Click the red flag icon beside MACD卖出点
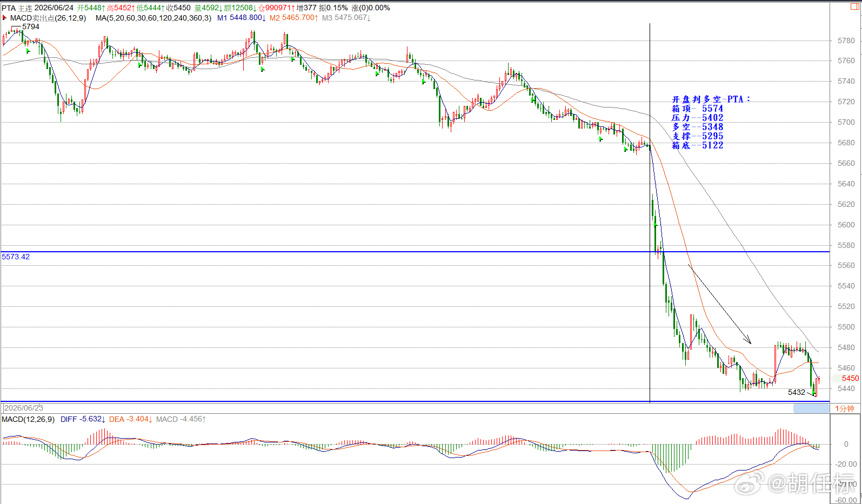Viewport: 862px width, 504px height. [x=4, y=18]
